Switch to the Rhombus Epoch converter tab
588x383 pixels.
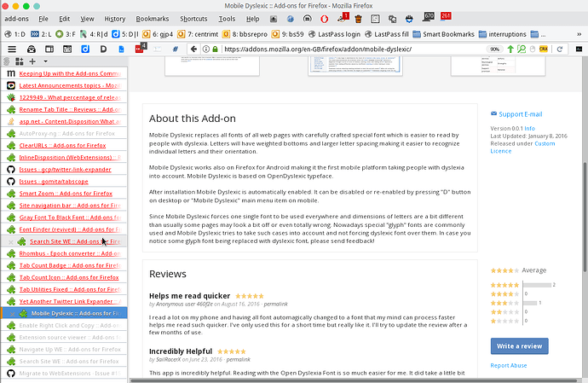click(64, 253)
